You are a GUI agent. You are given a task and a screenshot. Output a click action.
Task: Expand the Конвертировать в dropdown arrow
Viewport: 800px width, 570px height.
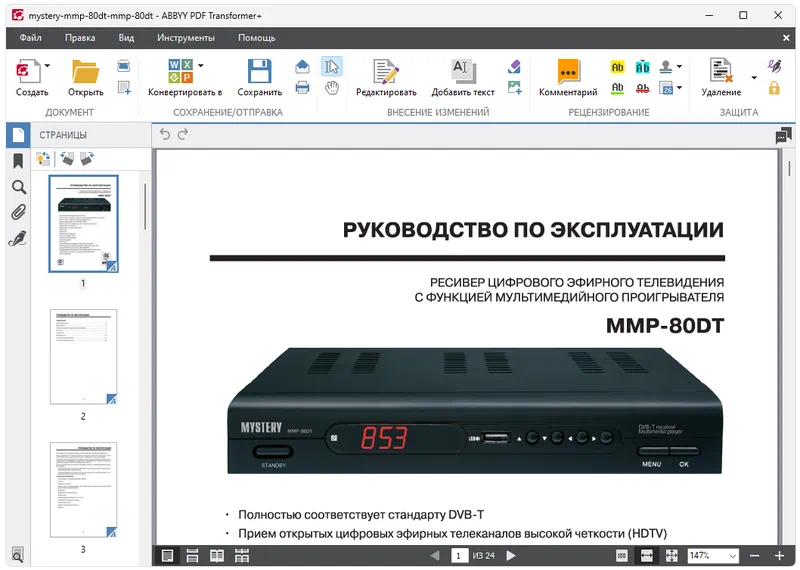[201, 66]
